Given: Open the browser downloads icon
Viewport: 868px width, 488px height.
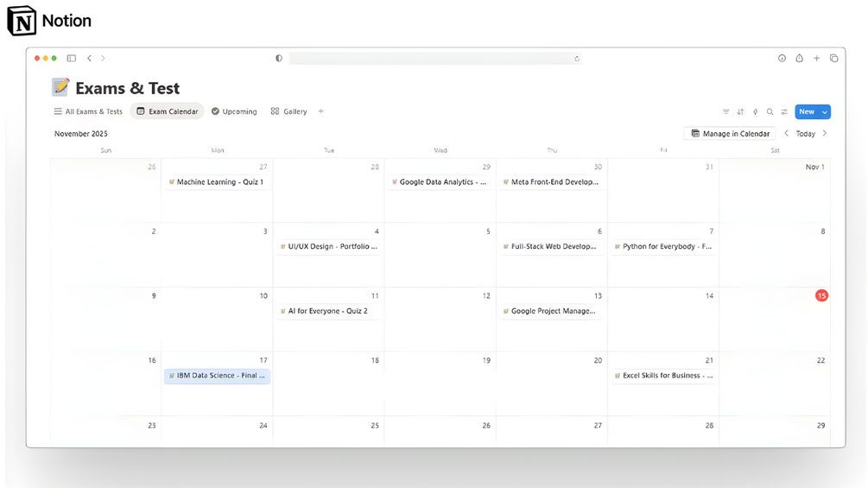Looking at the screenshot, I should tap(782, 58).
